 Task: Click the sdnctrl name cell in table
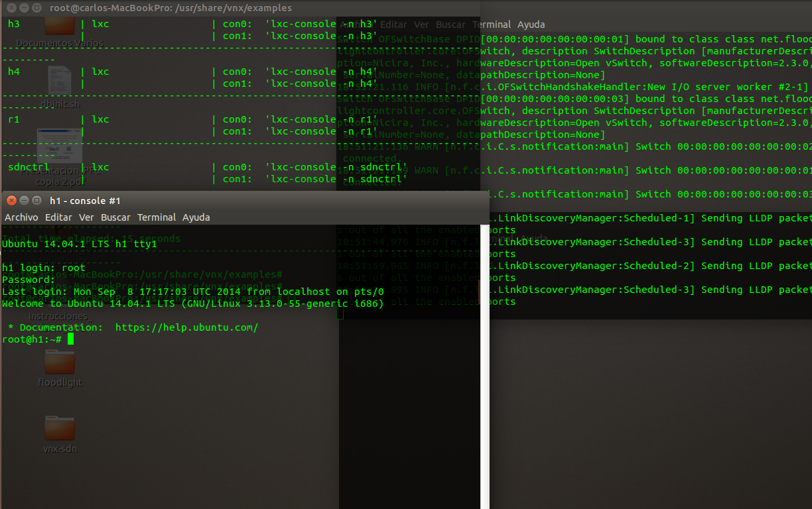[x=29, y=167]
